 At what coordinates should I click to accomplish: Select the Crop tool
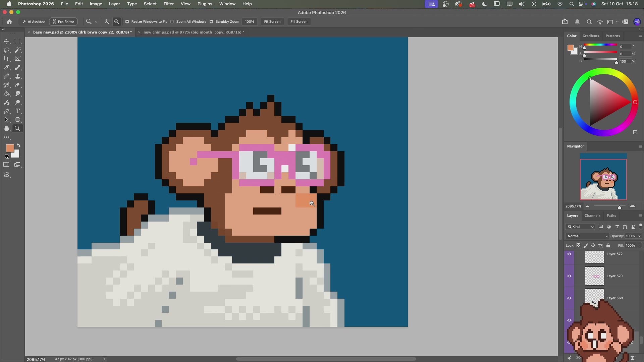6,59
